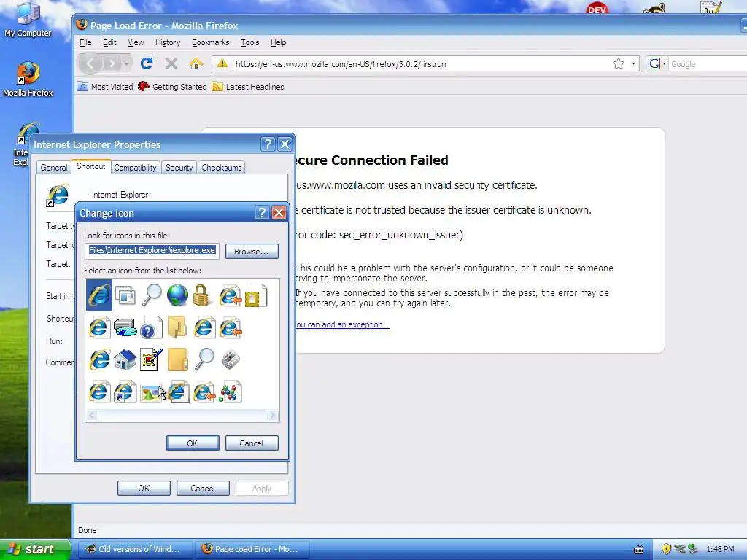Click the icon file path field
The height and width of the screenshot is (560, 747).
click(152, 251)
